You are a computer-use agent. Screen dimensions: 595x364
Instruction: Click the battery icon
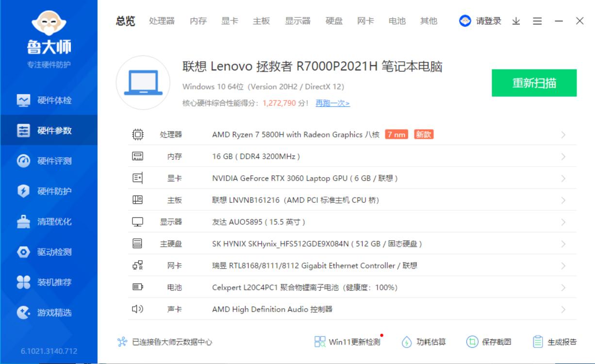[x=137, y=287]
